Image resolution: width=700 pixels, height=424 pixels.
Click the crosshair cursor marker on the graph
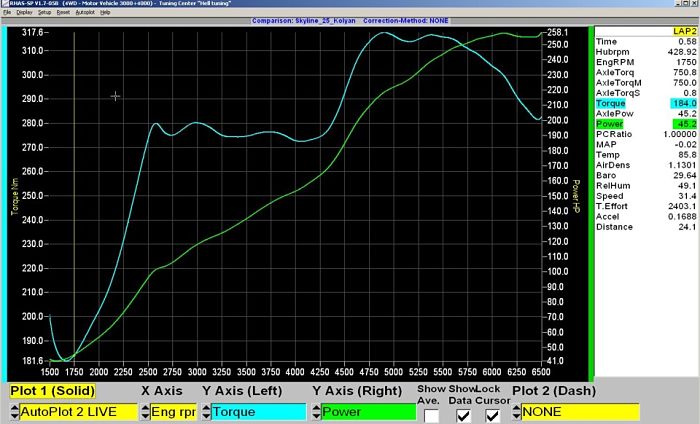[115, 96]
